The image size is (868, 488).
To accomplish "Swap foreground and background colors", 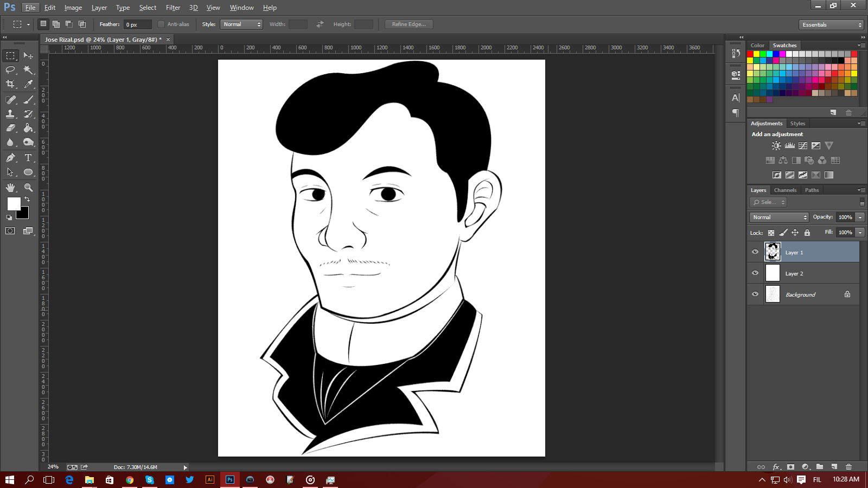I will click(x=27, y=200).
